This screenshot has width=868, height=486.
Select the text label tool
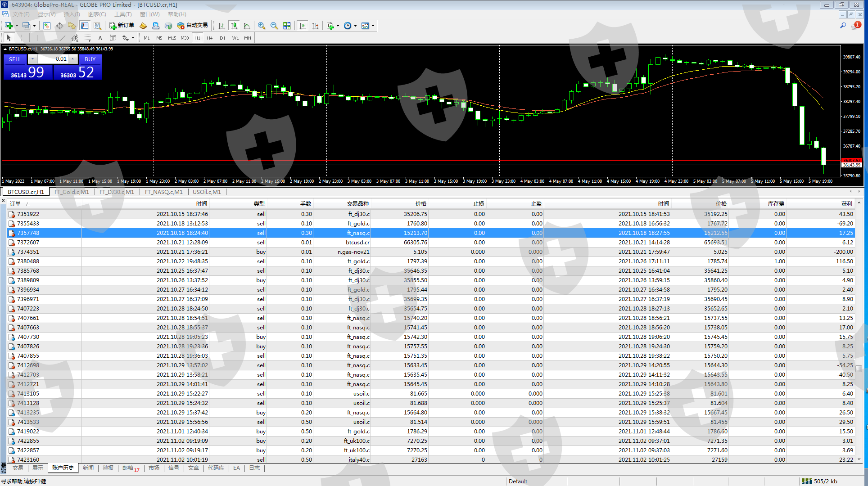100,38
